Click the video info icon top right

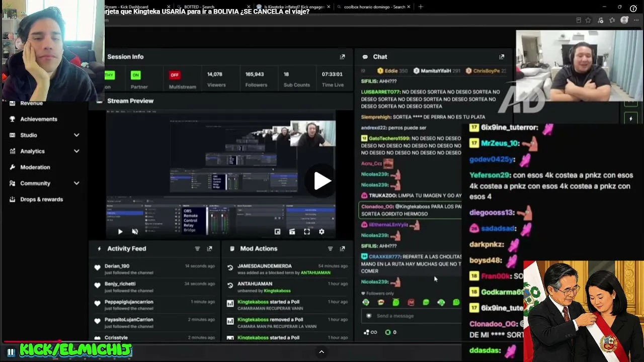click(x=633, y=9)
